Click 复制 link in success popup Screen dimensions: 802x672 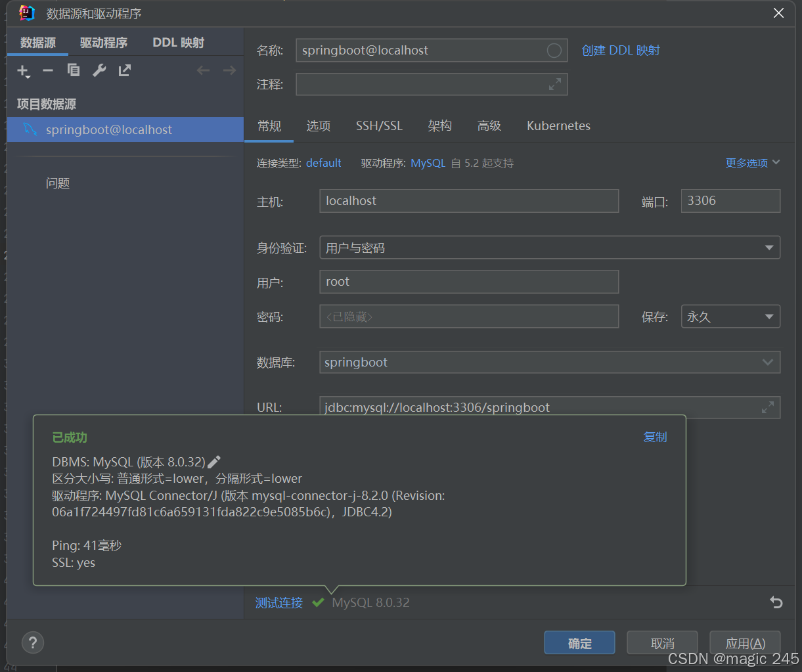pyautogui.click(x=655, y=437)
